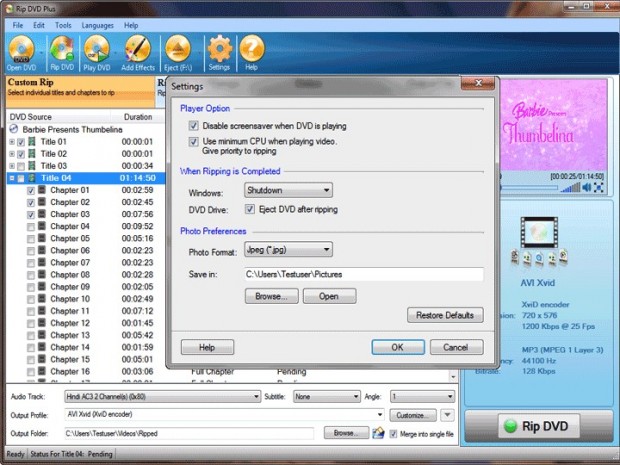The height and width of the screenshot is (465, 620).
Task: Click the chapter icon beside Chapter 08
Action: tap(42, 274)
